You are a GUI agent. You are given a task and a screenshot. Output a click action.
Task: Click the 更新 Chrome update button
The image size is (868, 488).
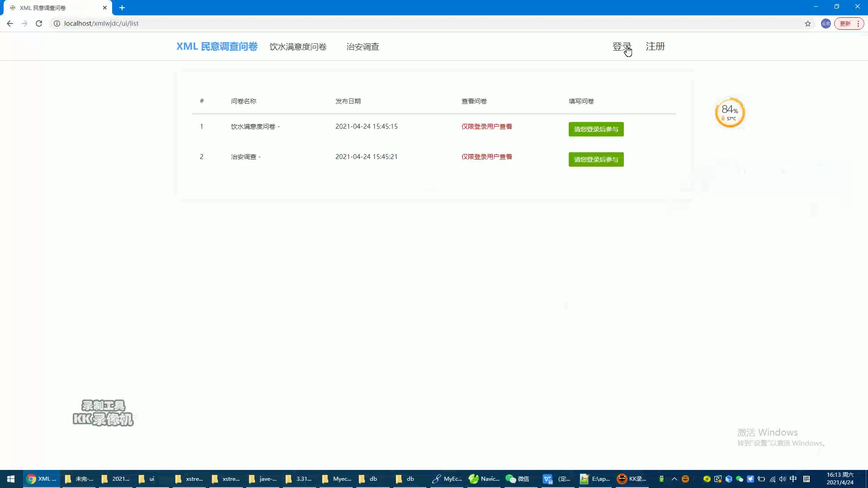coord(845,23)
